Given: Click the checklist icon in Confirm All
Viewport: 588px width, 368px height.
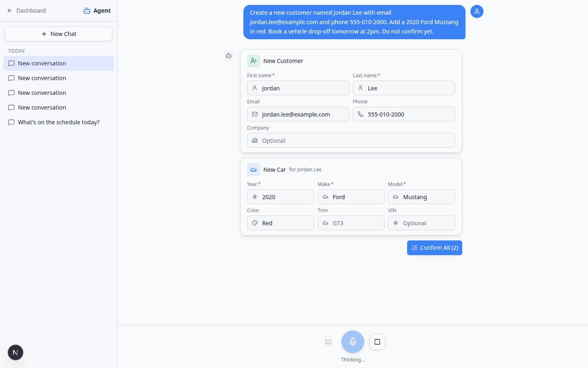Looking at the screenshot, I should pyautogui.click(x=414, y=248).
